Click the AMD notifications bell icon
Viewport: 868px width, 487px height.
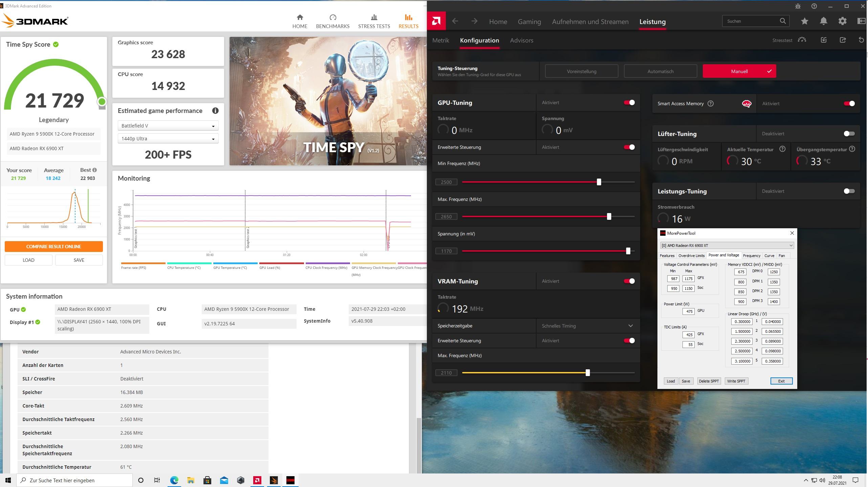[823, 21]
